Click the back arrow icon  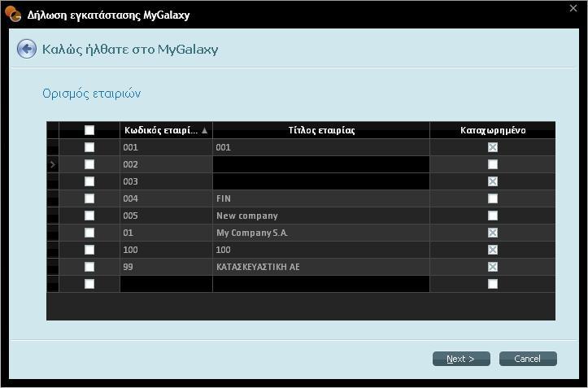(26, 50)
